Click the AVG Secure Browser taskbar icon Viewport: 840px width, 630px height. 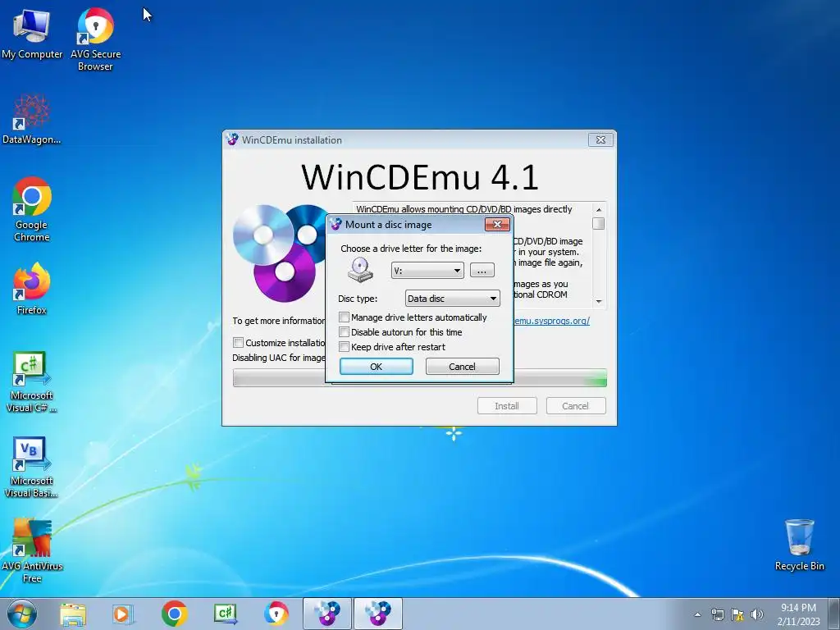[x=276, y=614]
